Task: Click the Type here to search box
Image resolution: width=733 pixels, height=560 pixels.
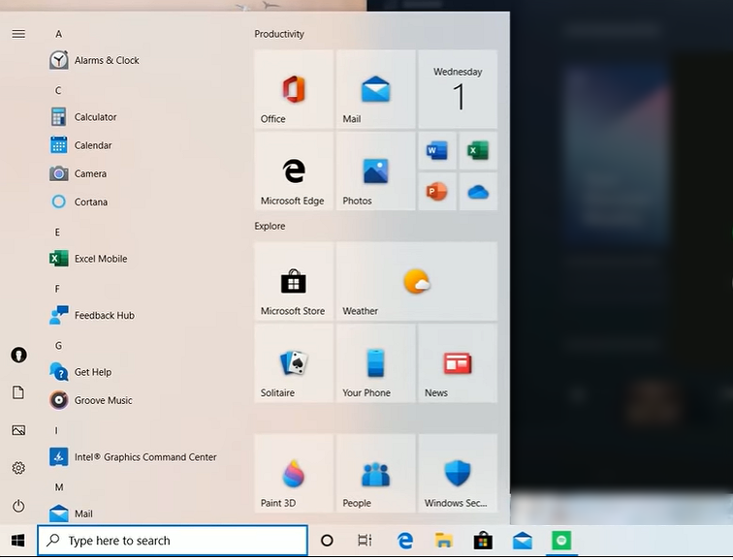Action: (x=173, y=541)
